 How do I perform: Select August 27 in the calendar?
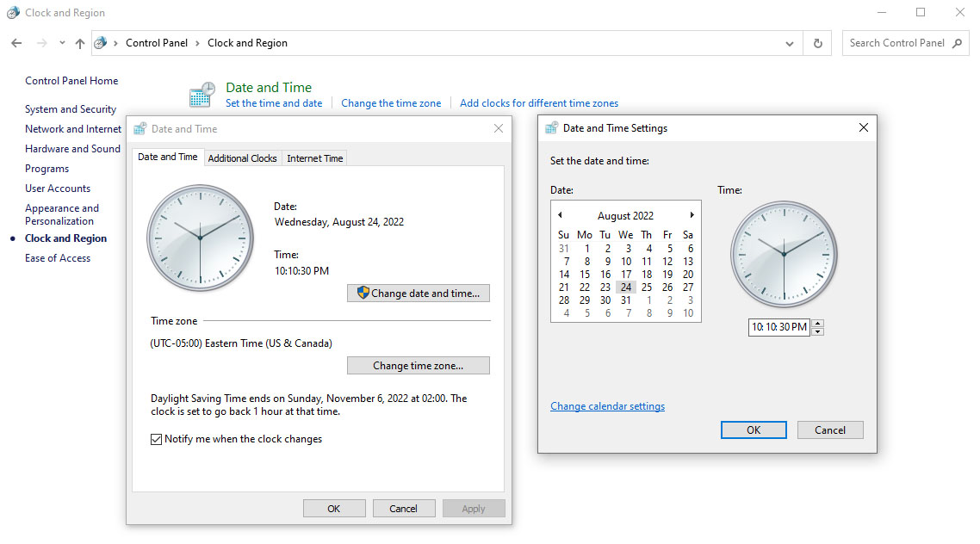click(688, 287)
